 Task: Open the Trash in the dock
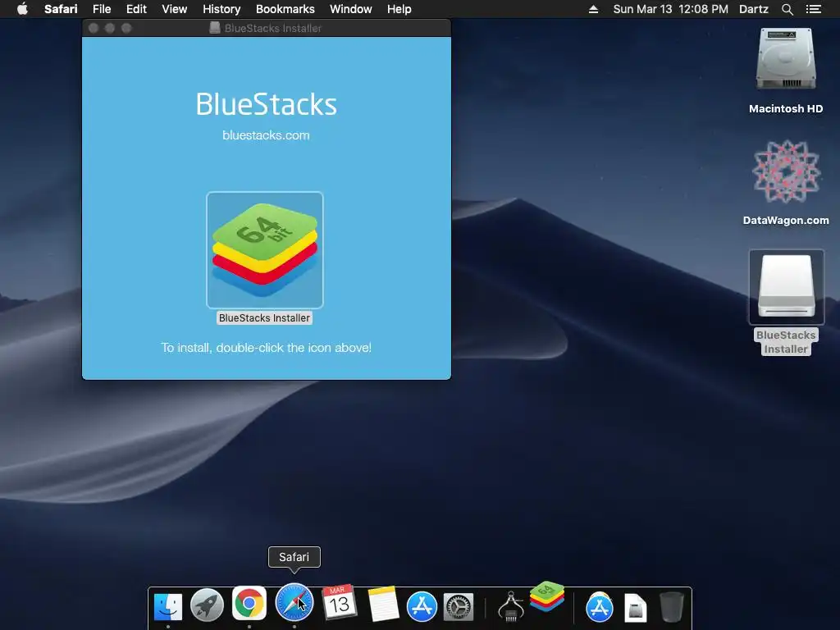point(671,607)
